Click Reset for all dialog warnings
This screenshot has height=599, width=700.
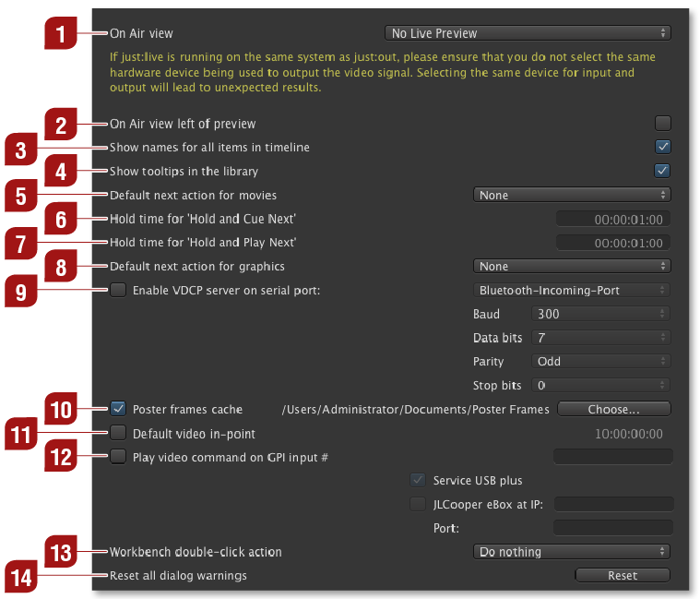click(x=623, y=575)
